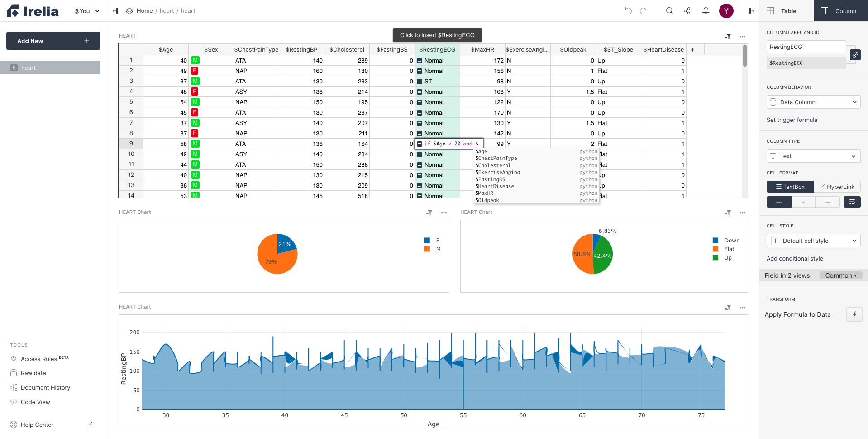Open the user avatar Y menu
The width and height of the screenshot is (868, 439).
click(x=726, y=11)
